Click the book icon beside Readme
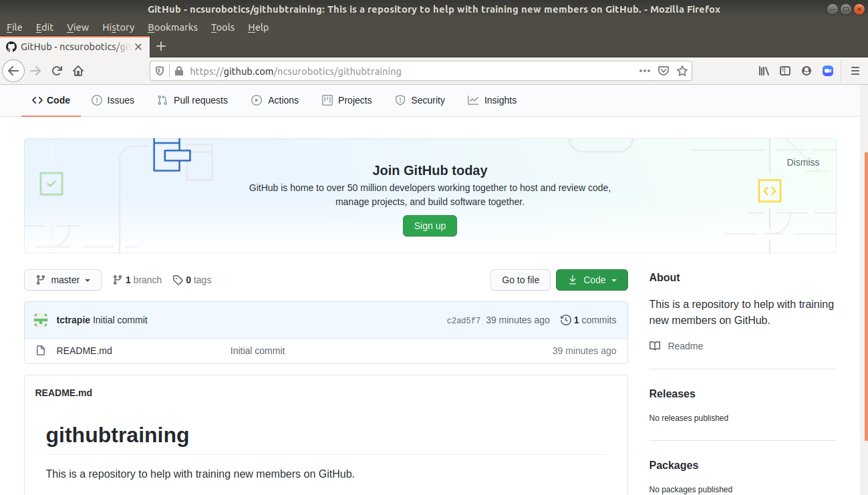868x495 pixels. pyautogui.click(x=655, y=346)
